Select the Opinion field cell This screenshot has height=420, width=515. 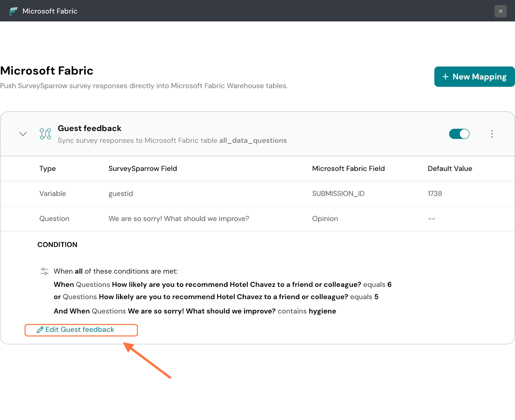[x=325, y=219]
